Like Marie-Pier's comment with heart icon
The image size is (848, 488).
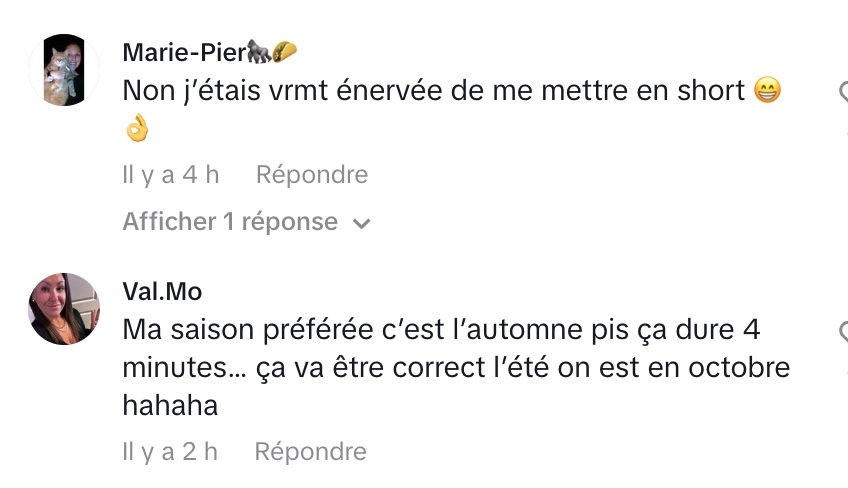pos(843,93)
